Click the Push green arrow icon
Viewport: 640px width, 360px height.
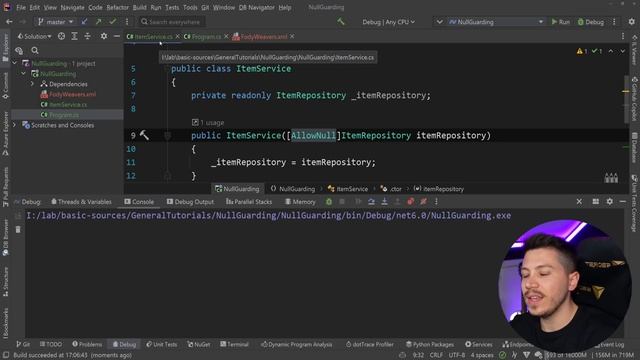tap(98, 22)
